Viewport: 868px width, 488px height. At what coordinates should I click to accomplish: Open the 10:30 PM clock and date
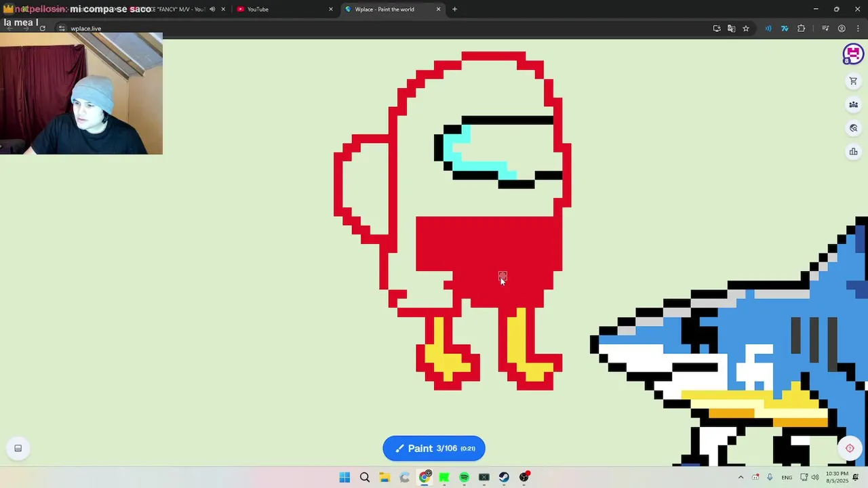coord(837,477)
